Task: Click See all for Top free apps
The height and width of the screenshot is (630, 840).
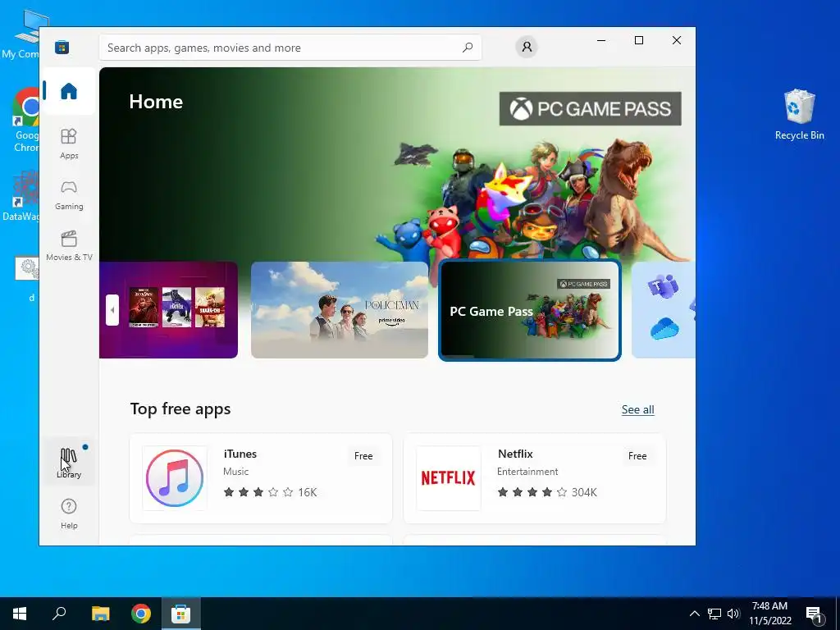Action: (637, 410)
